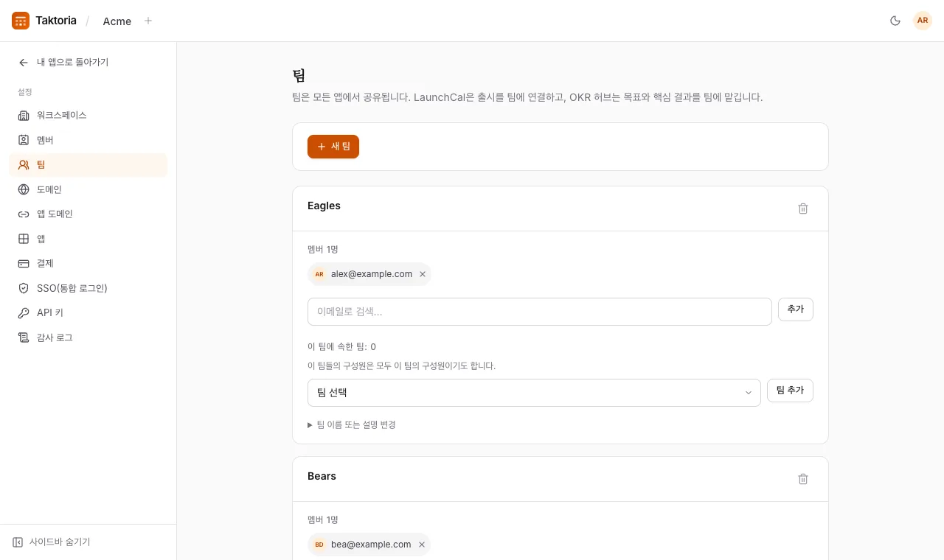Open 앱 settings in sidebar
Screen dimensions: 944x560
coord(88,239)
